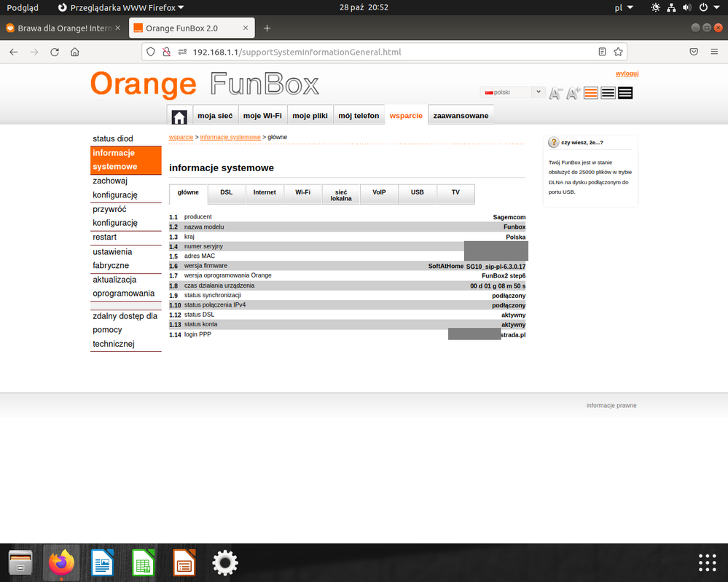This screenshot has height=582, width=728.
Task: Toggle Firefox reader view icon
Action: tap(602, 52)
